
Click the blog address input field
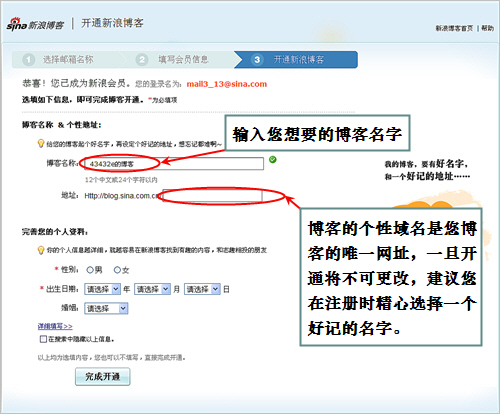coord(212,196)
